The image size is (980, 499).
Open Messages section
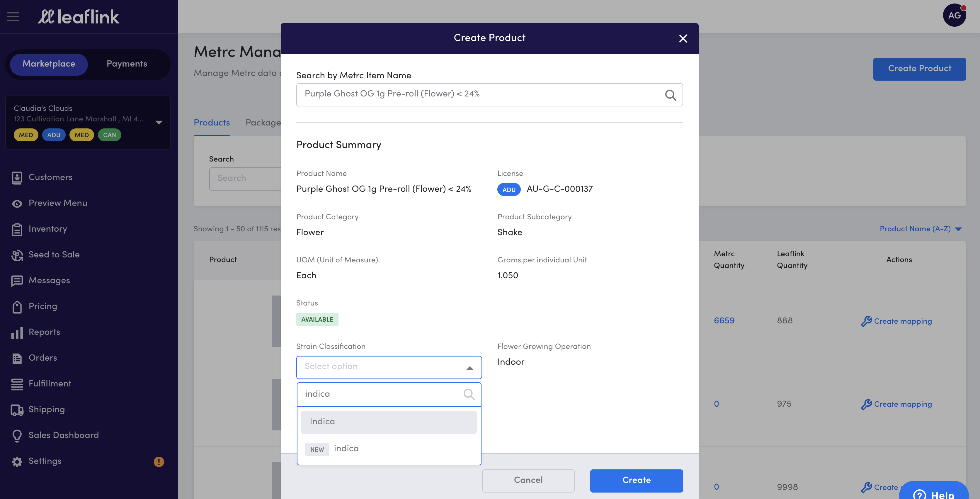(49, 281)
